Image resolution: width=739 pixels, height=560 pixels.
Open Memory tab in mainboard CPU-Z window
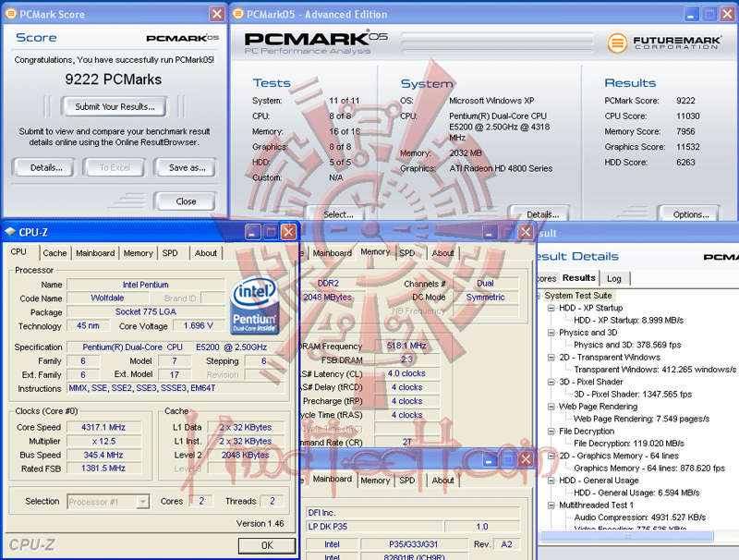coord(375,481)
